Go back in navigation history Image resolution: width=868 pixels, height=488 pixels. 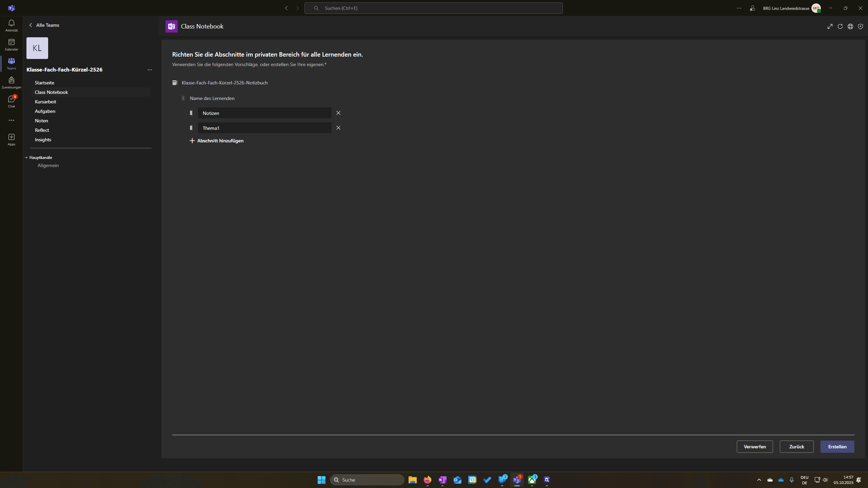(286, 8)
